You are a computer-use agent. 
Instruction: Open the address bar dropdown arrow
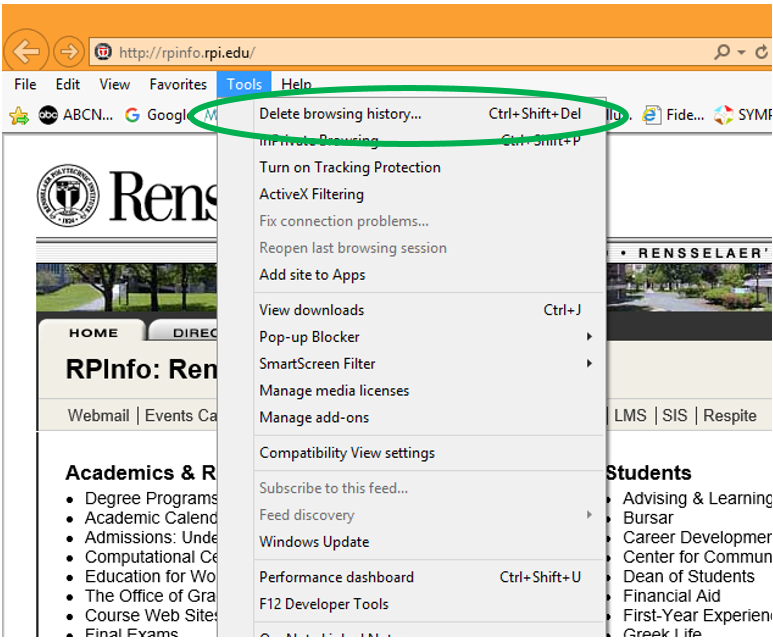741,52
